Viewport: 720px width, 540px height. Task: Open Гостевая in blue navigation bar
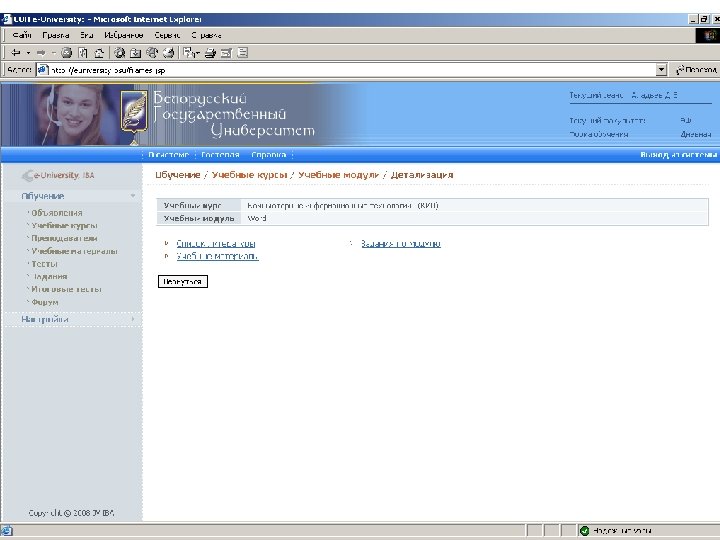point(220,155)
